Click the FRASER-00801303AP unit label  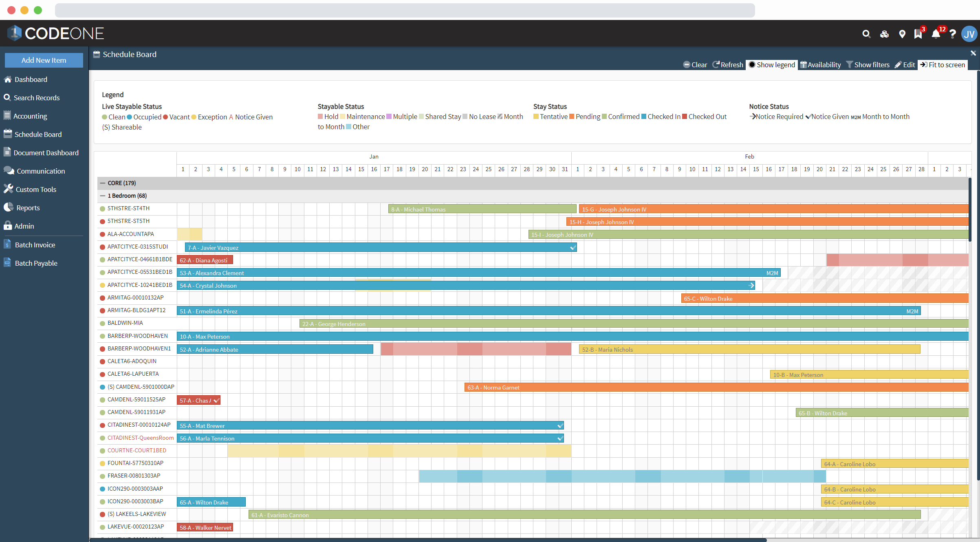click(x=134, y=476)
